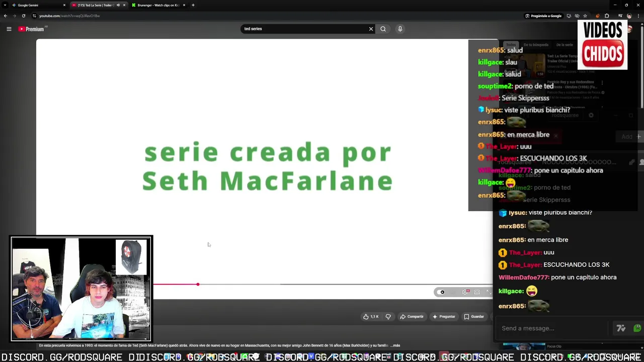
Task: Expand the description with '...más'
Action: (x=395, y=346)
